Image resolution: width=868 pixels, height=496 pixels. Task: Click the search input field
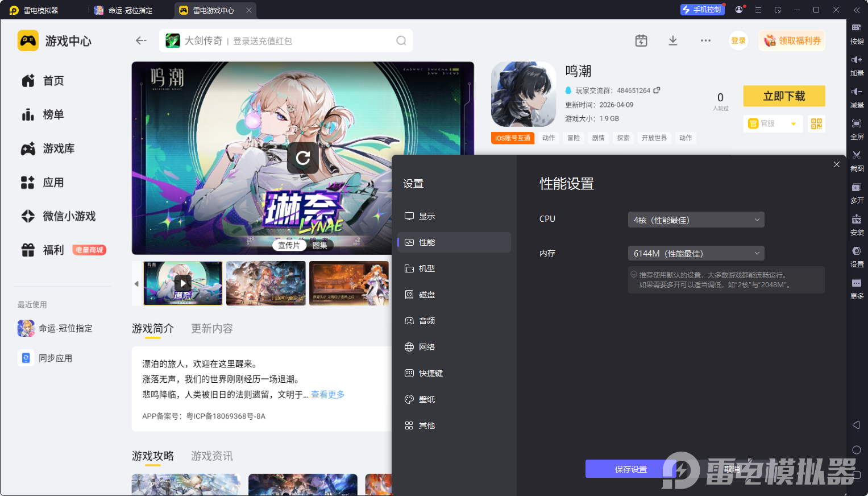point(286,40)
